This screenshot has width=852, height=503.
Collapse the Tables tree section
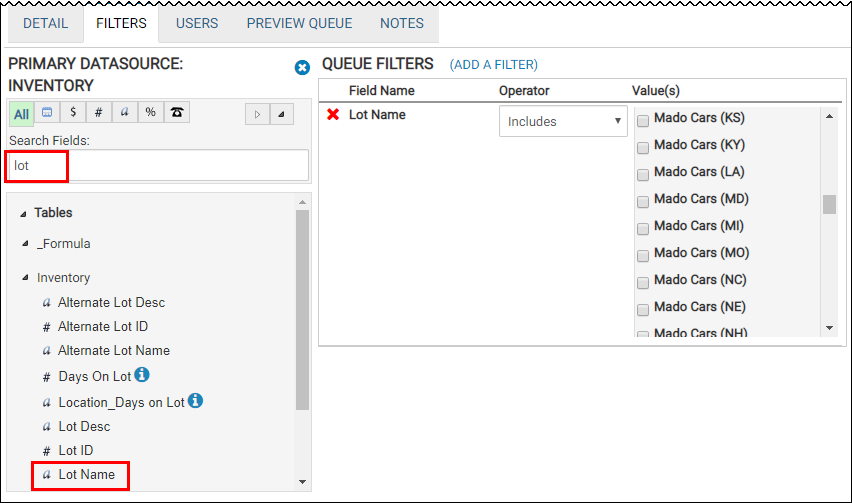point(23,213)
